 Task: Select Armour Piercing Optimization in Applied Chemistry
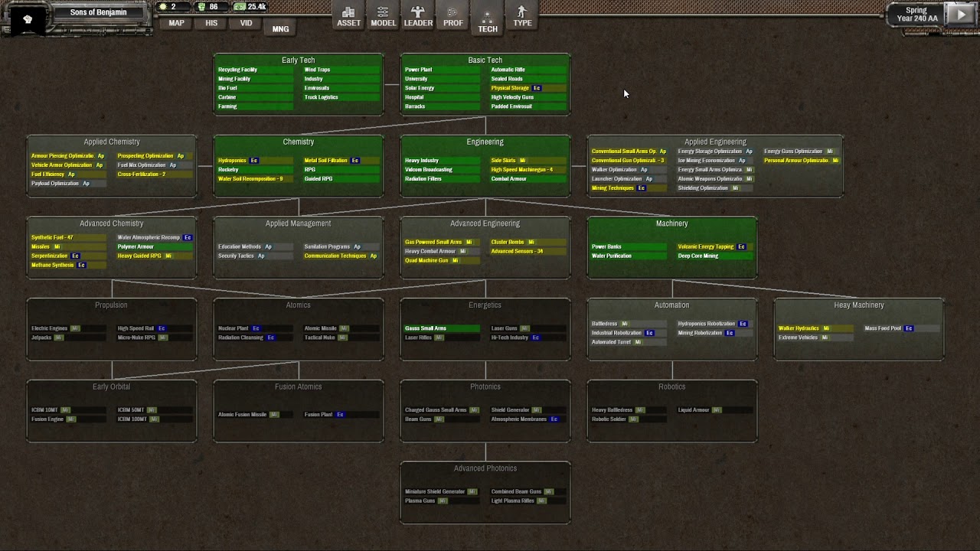click(68, 156)
